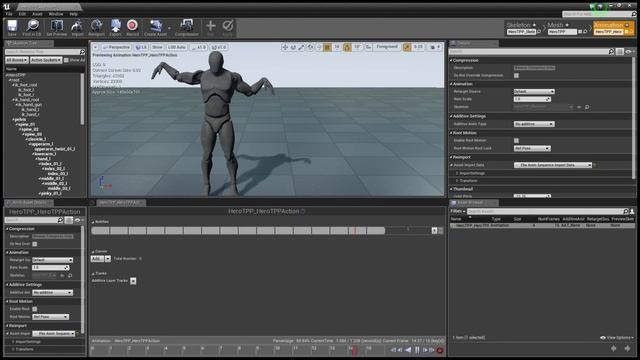The image size is (640, 360).
Task: Open Asset Import Data dropdown in Details
Action: tap(553, 165)
